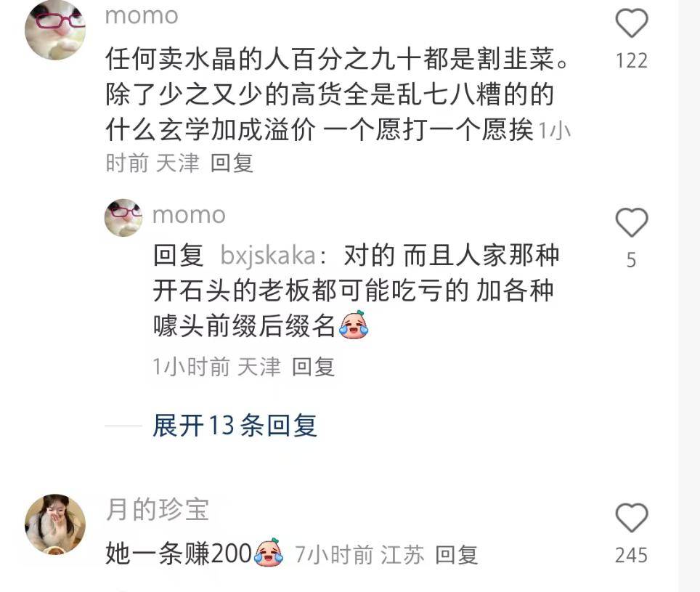Tap reply text starting 对的 而且人家
Screen dimensions: 700x592
tap(356, 291)
